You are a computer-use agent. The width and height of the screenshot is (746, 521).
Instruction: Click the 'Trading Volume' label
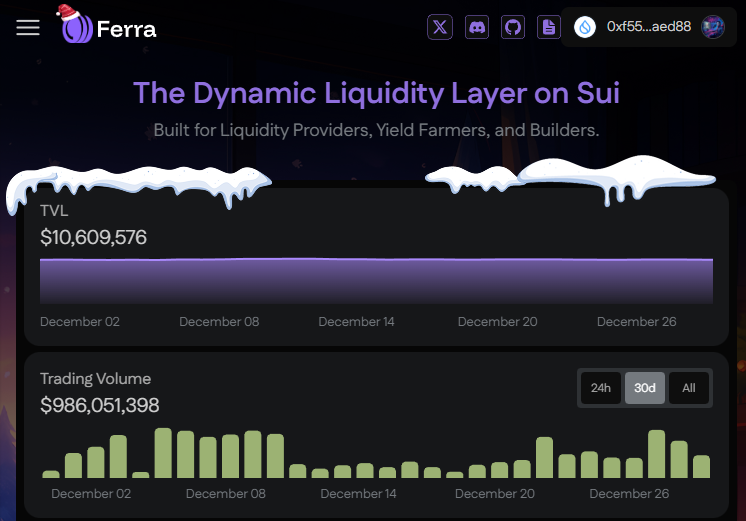95,379
